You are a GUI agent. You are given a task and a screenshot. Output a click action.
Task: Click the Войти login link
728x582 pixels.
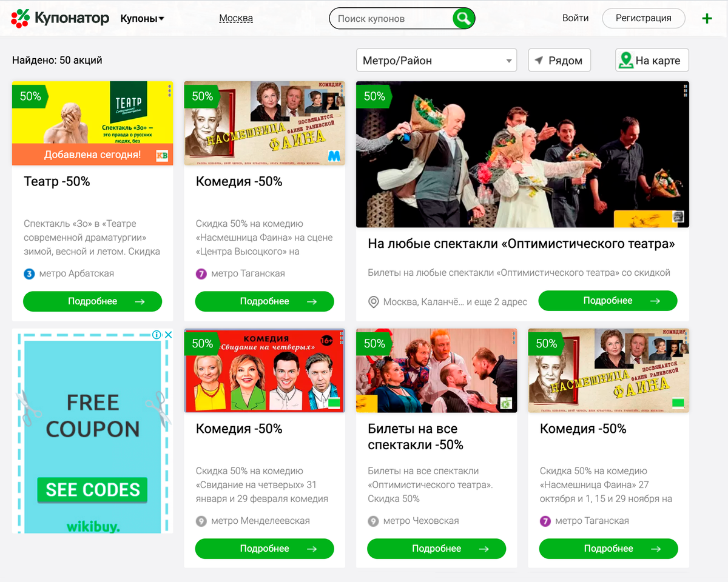[575, 18]
